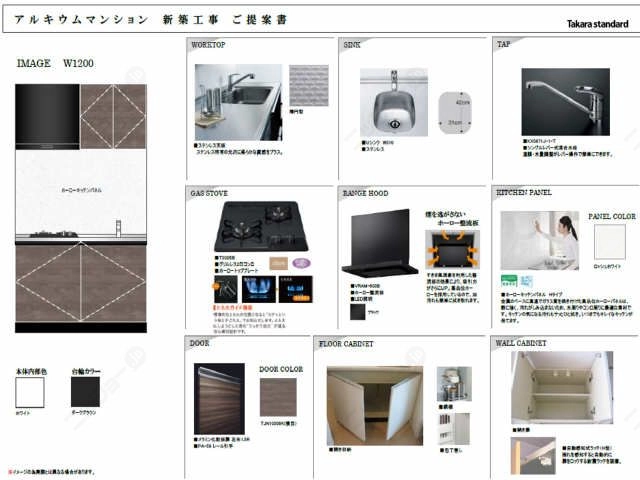
Task: Open the faucet photo in TAP section
Action: pyautogui.click(x=565, y=102)
